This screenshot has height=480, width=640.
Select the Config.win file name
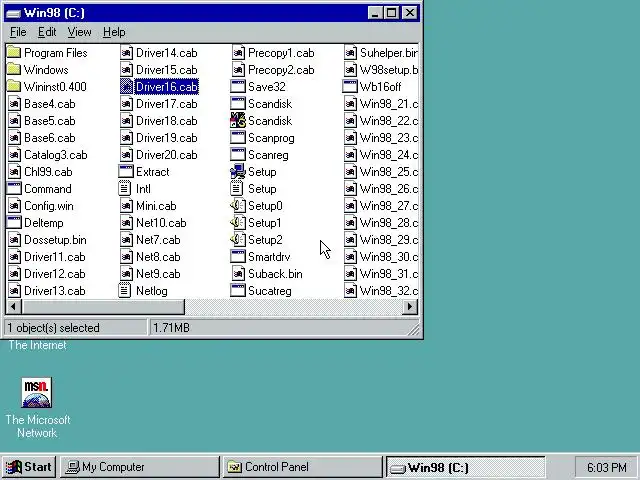(x=49, y=206)
